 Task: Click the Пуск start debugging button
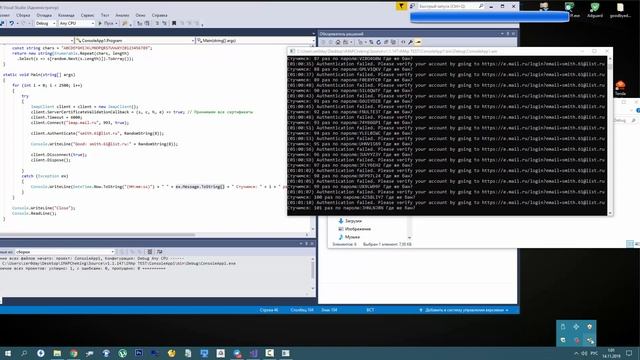pos(108,23)
